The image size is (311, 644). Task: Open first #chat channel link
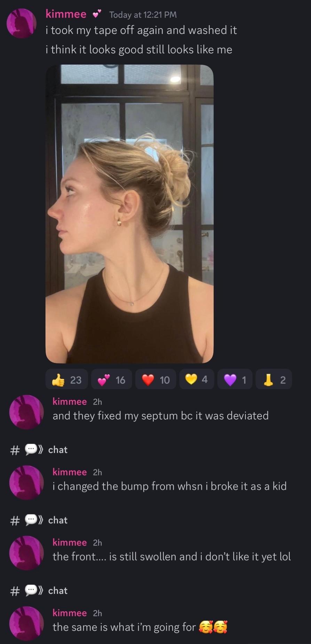[x=39, y=450]
